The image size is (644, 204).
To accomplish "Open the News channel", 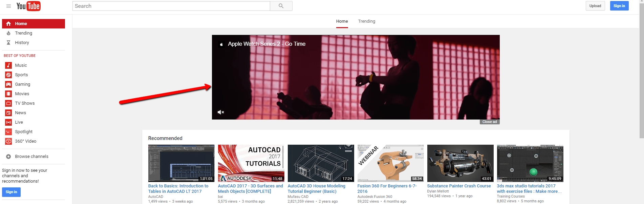I will click(20, 113).
